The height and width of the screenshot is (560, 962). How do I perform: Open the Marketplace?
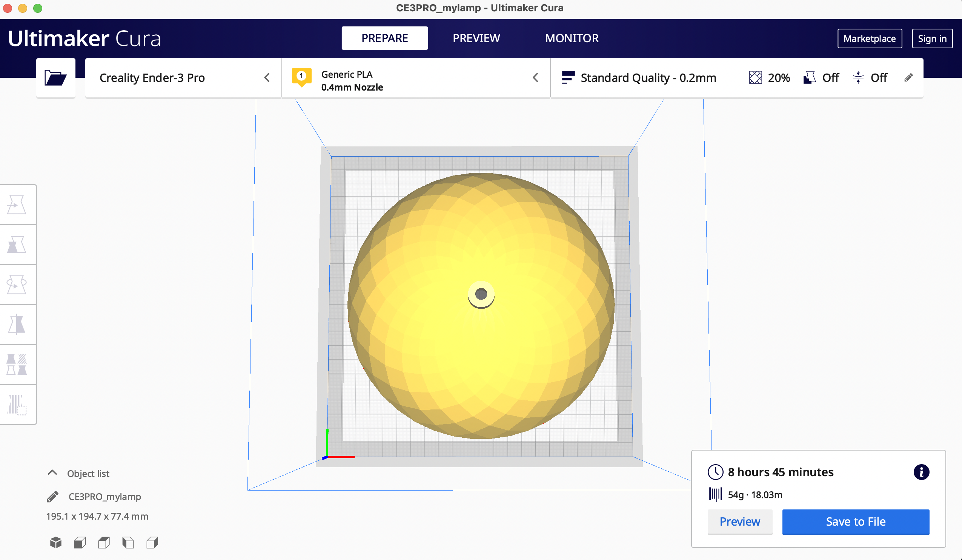tap(869, 38)
